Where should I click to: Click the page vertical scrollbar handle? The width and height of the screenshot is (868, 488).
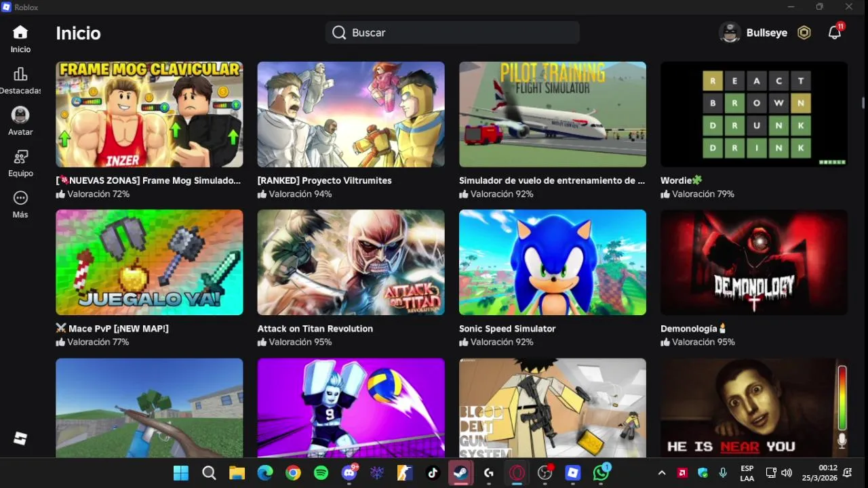(x=863, y=102)
